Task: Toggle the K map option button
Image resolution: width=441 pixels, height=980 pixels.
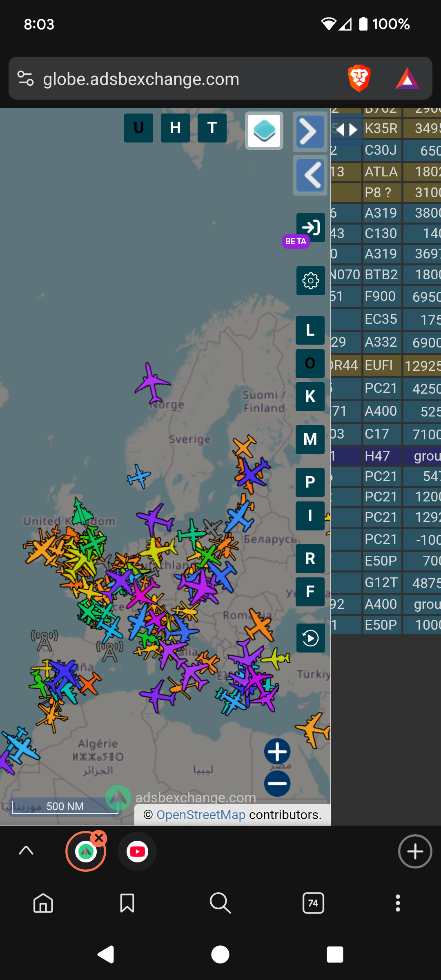Action: pos(310,396)
